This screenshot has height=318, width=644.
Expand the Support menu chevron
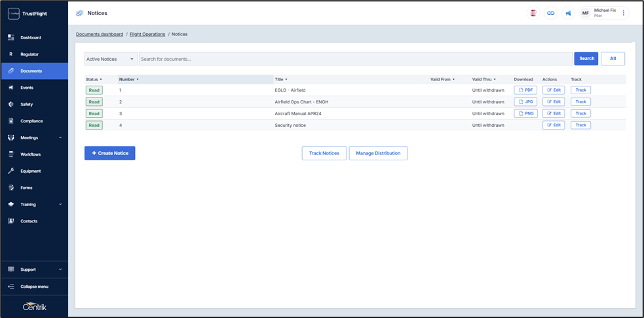[60, 270]
